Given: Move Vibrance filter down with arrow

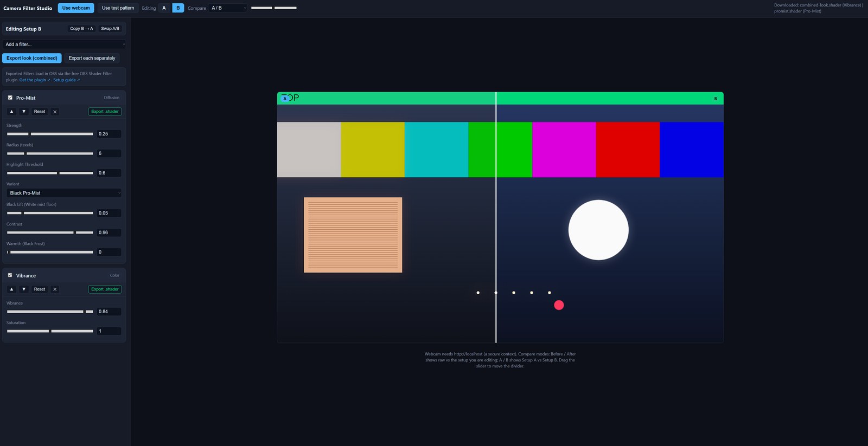Looking at the screenshot, I should [x=24, y=289].
